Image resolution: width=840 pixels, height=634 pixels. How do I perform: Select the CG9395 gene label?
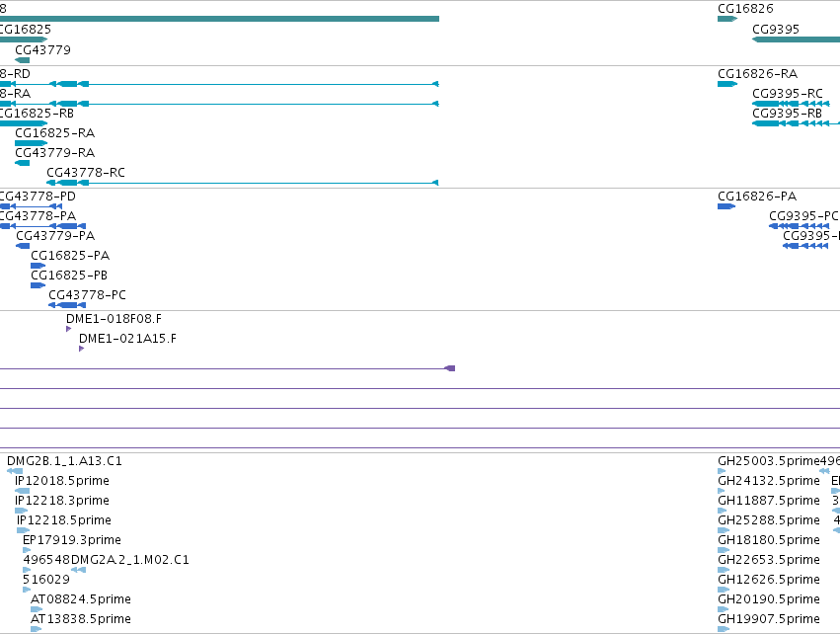(776, 29)
